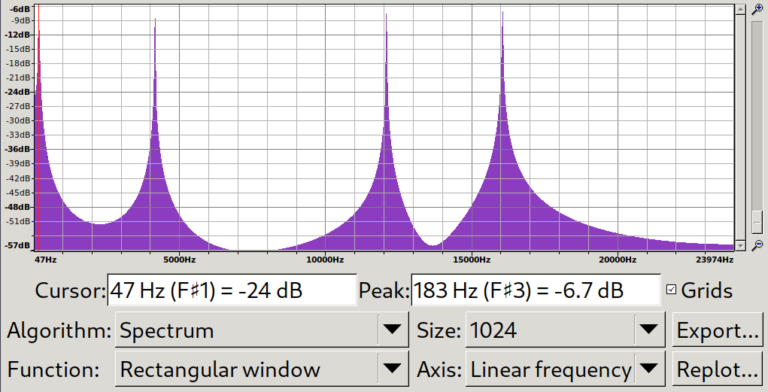The height and width of the screenshot is (392, 768).
Task: Click the -6dB level axis label
Action: [x=20, y=9]
